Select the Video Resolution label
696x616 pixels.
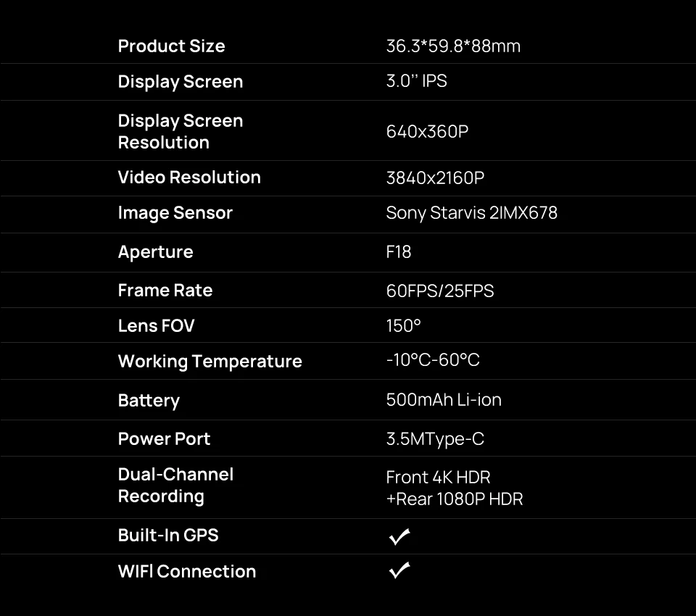[x=189, y=178]
